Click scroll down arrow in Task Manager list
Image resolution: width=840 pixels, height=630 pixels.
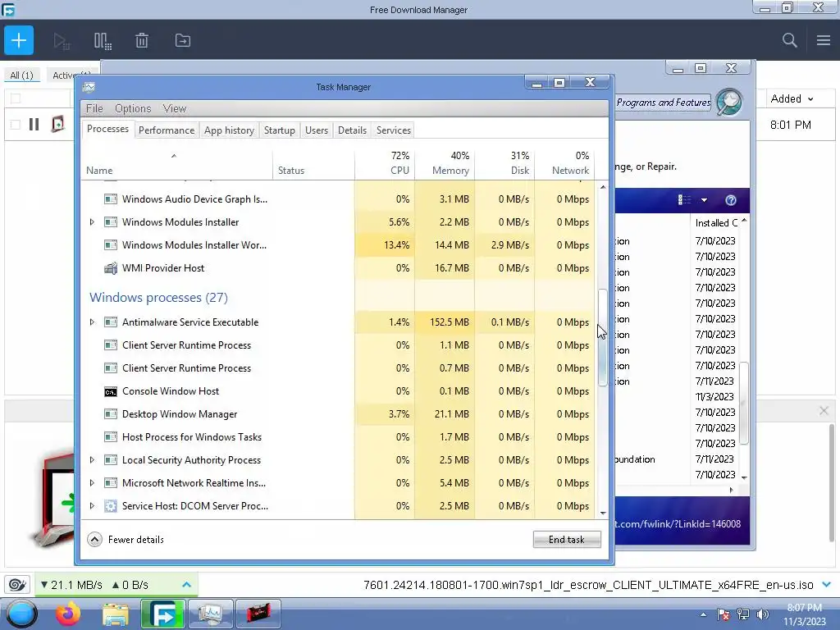603,514
